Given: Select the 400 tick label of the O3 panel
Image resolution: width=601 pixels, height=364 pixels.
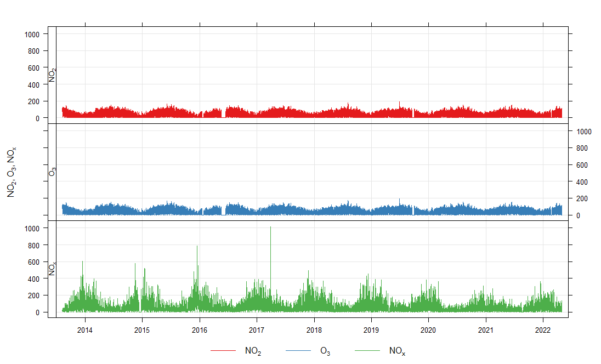Looking at the screenshot, I should pyautogui.click(x=582, y=182).
